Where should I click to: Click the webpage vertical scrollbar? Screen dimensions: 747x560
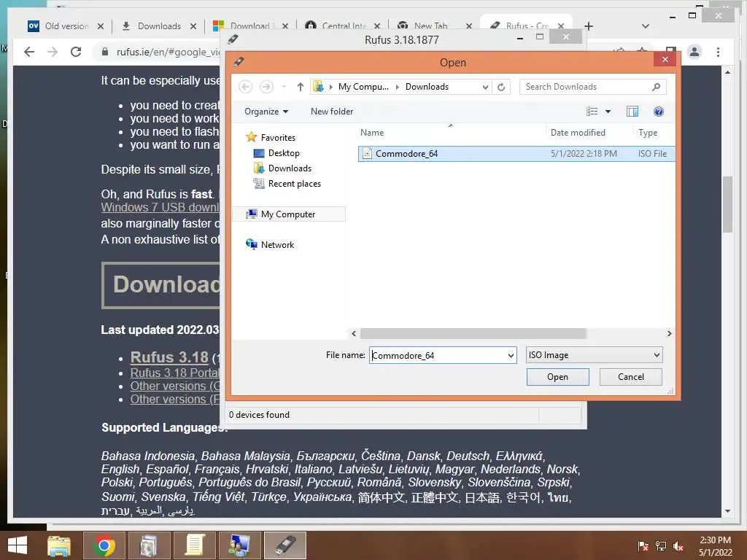727,205
